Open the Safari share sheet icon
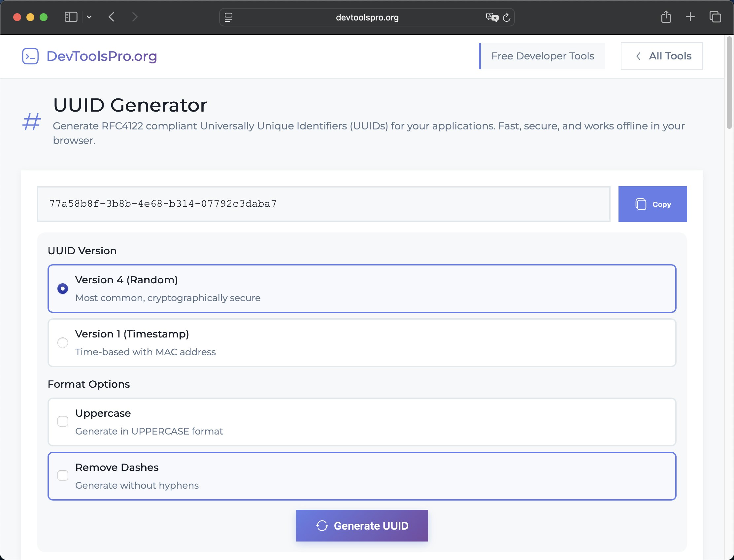This screenshot has width=734, height=560. tap(666, 17)
